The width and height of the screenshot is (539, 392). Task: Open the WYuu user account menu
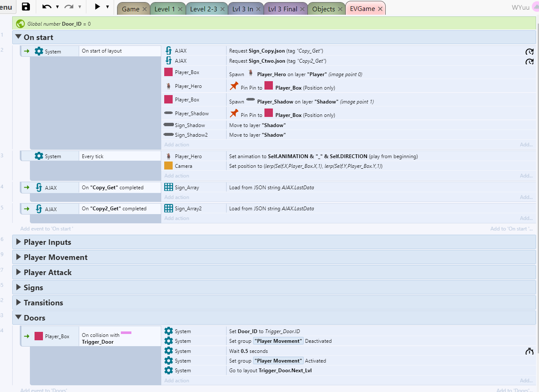(x=525, y=8)
